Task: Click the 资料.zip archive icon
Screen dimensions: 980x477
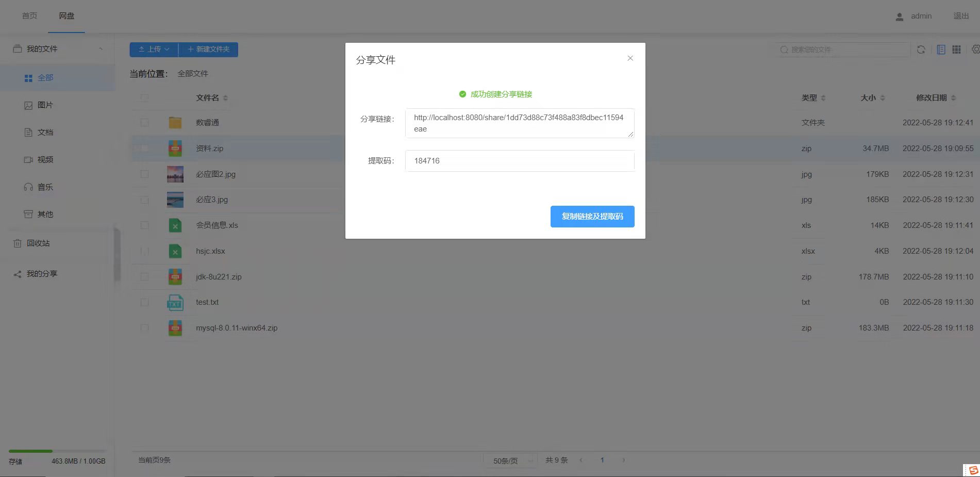Action: point(175,148)
